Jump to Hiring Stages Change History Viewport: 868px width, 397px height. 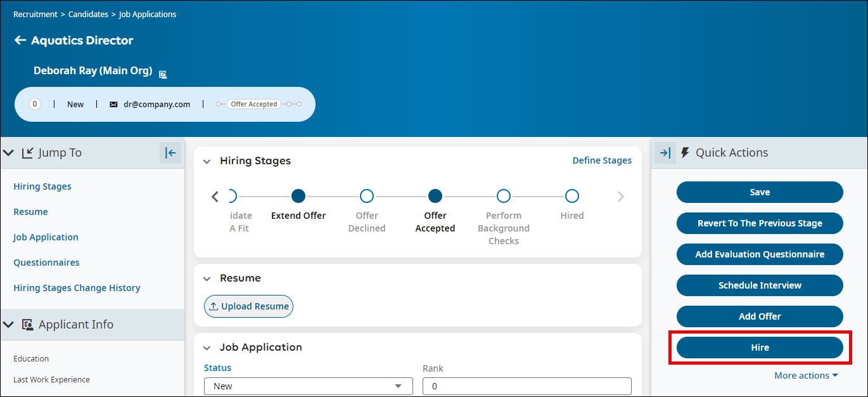click(x=77, y=288)
